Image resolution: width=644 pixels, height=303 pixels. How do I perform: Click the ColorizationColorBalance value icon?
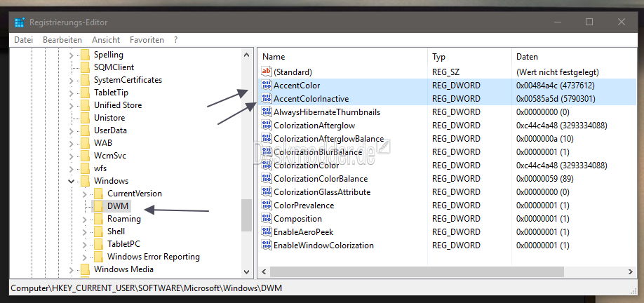tap(267, 179)
